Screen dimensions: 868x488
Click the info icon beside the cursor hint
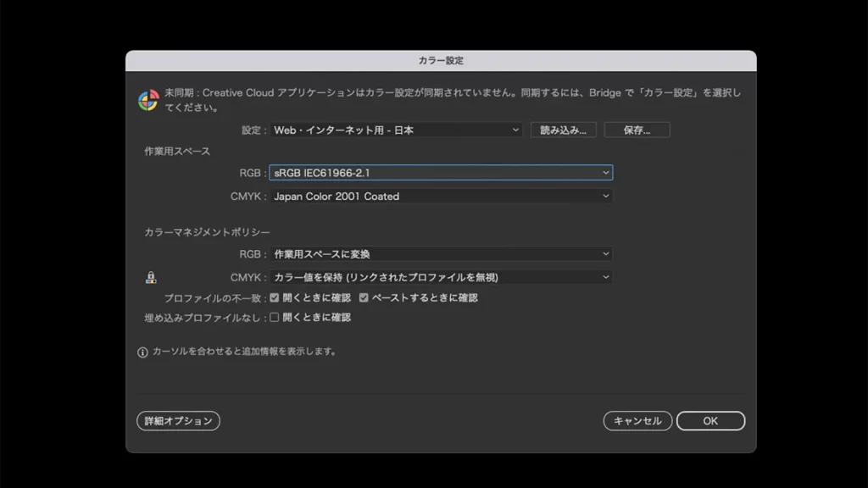click(142, 352)
